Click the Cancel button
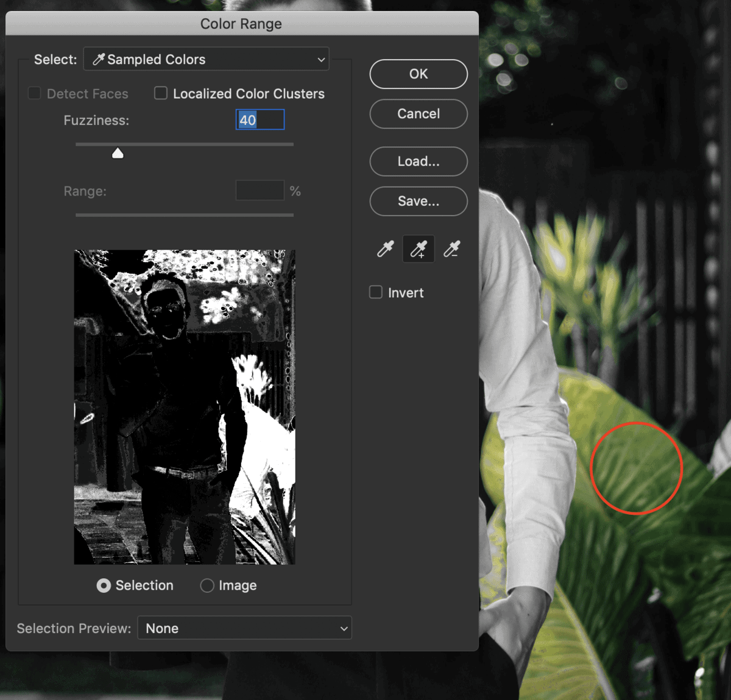Viewport: 731px width, 700px height. 418,114
